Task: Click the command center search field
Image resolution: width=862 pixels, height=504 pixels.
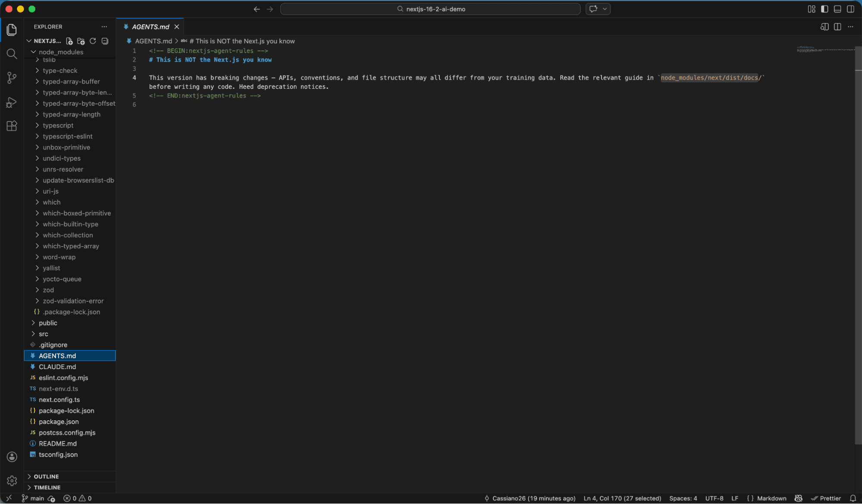Action: pyautogui.click(x=430, y=9)
